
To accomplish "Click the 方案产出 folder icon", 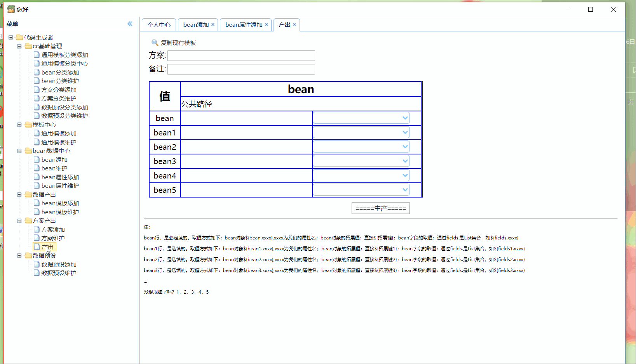I will [28, 220].
